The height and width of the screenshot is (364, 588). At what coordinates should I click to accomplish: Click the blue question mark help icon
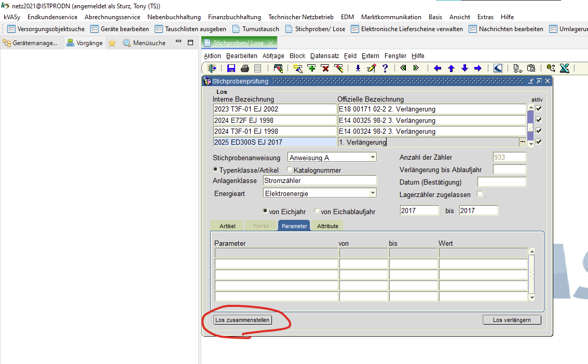click(x=385, y=68)
